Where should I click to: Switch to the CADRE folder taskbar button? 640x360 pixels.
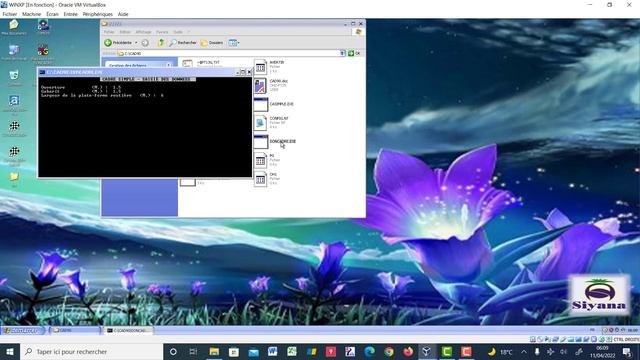[75, 330]
